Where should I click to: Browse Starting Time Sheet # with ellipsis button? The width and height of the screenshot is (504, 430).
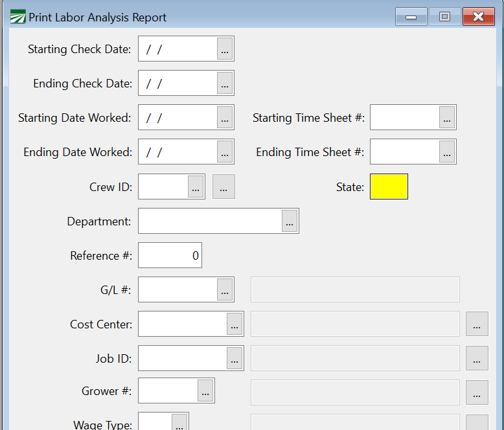[x=447, y=118]
